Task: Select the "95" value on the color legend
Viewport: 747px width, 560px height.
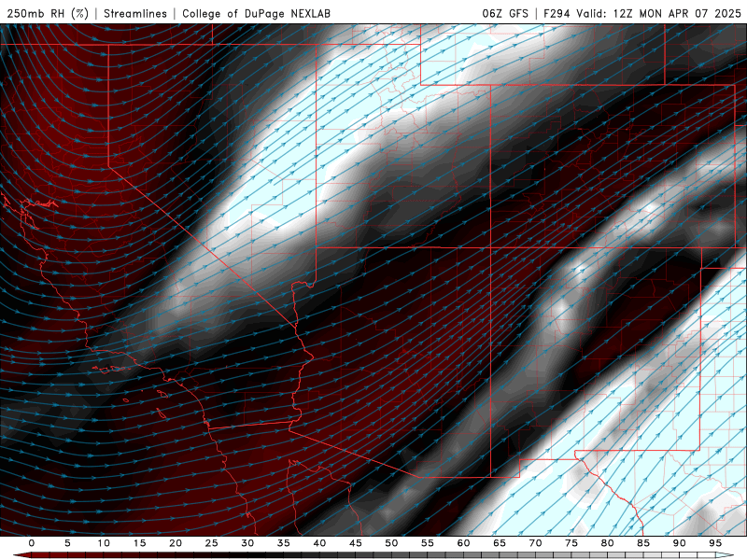Action: (715, 543)
